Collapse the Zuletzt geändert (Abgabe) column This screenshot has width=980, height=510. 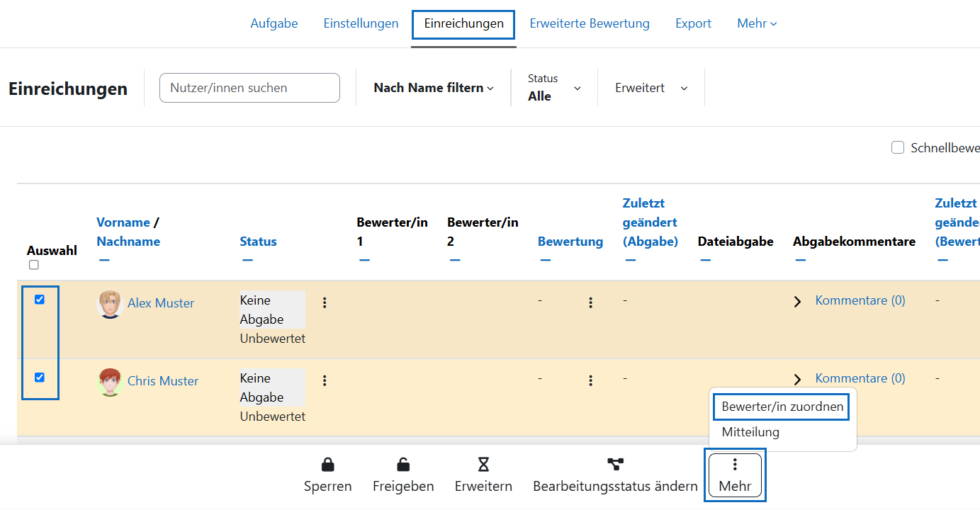point(631,260)
